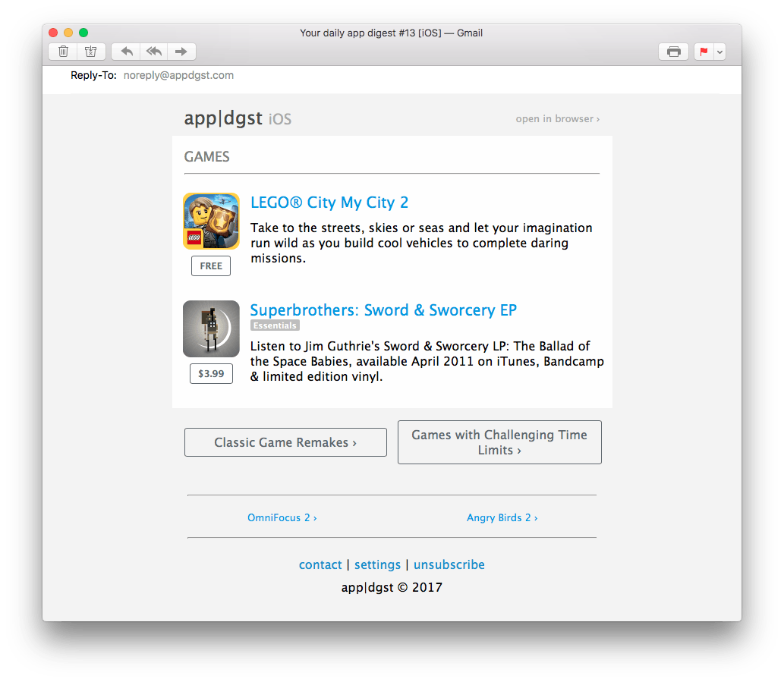Viewport: 784px width, 682px height.
Task: Move message to junk with the junk icon
Action: tap(91, 52)
